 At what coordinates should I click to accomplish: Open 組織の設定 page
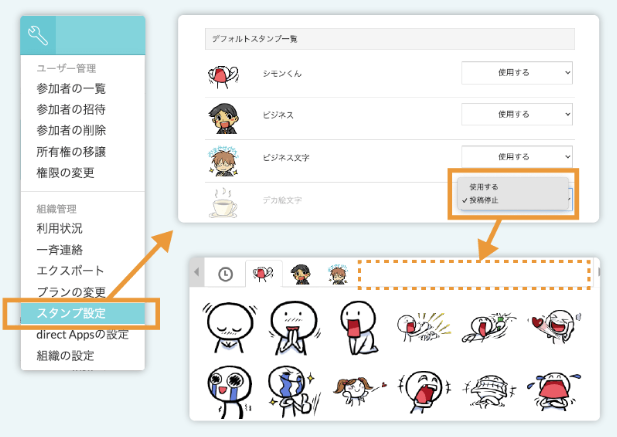click(x=65, y=356)
